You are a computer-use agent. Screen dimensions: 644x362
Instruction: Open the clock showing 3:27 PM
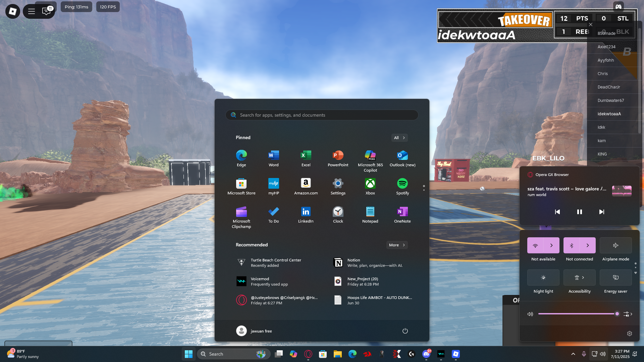pos(620,354)
